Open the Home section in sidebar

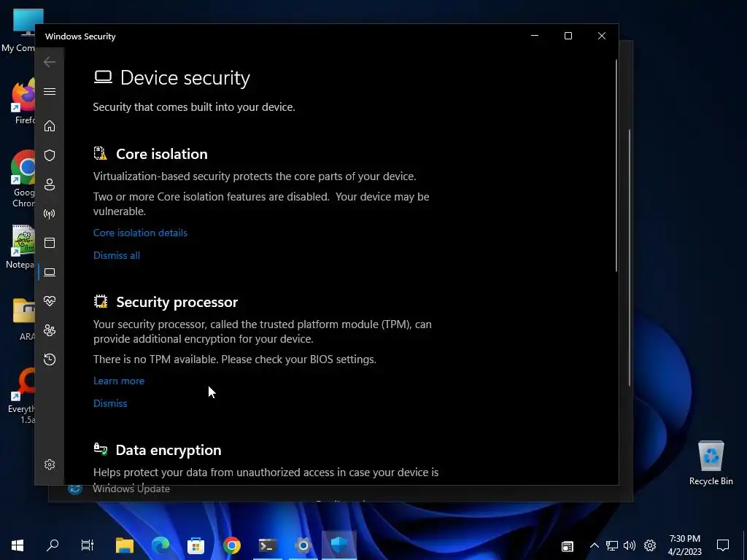point(50,126)
